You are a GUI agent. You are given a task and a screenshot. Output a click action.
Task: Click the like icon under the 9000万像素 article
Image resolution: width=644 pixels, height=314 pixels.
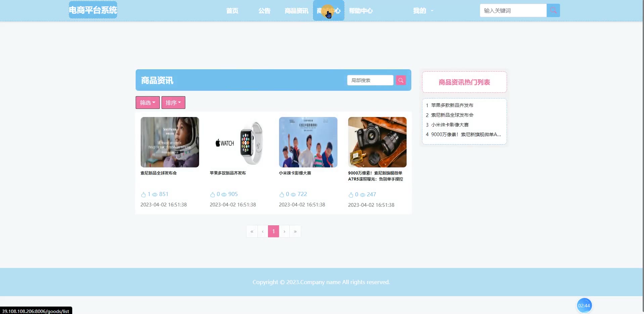[351, 195]
